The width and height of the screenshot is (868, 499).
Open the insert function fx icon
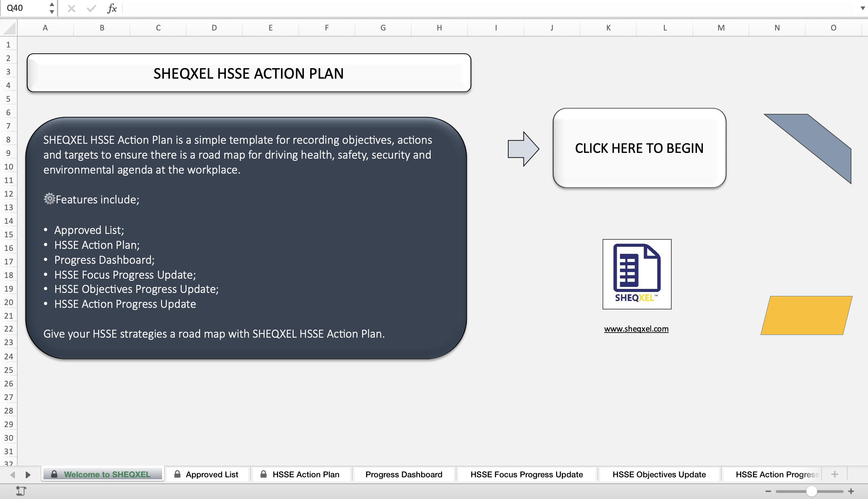click(x=112, y=8)
